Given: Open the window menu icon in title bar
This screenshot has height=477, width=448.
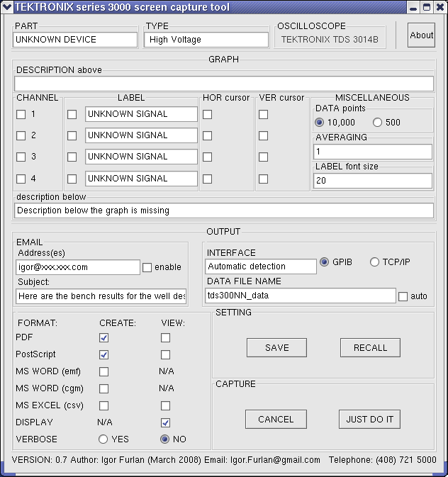Looking at the screenshot, I should click(x=8, y=7).
